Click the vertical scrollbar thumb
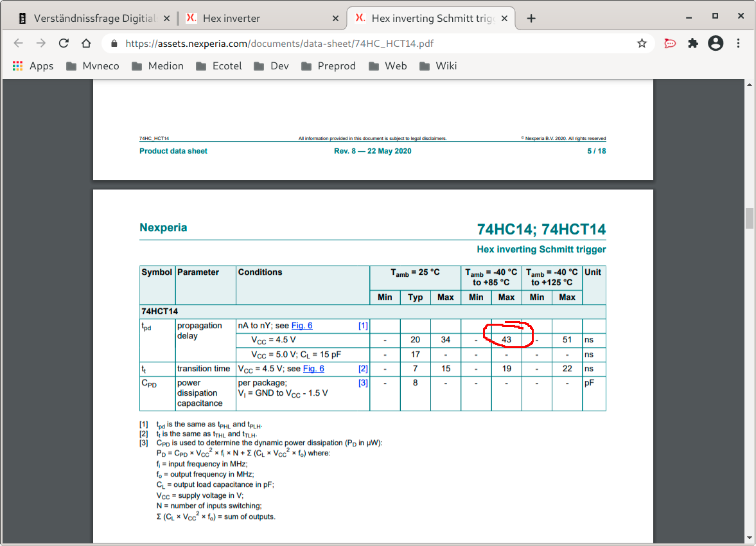756x546 pixels. coord(749,218)
